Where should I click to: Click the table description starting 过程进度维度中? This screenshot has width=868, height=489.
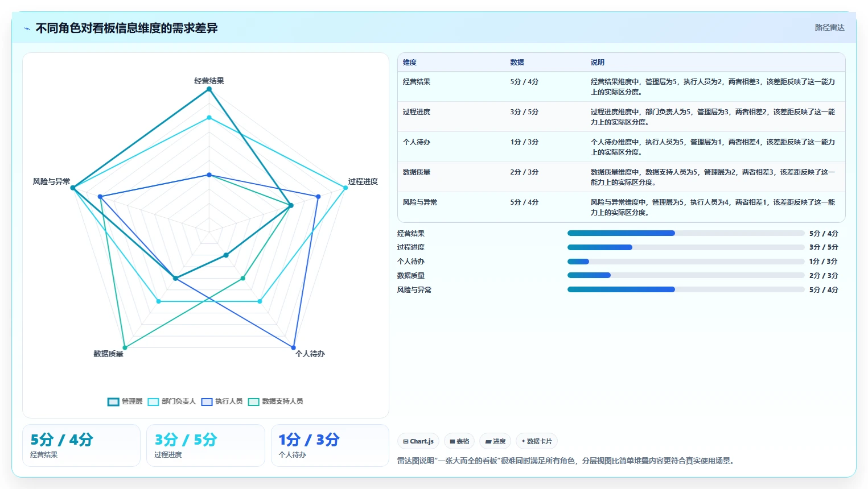713,117
